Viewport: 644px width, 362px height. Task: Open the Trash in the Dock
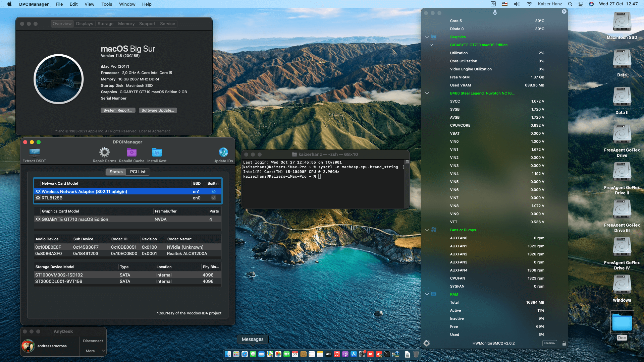pos(416,354)
